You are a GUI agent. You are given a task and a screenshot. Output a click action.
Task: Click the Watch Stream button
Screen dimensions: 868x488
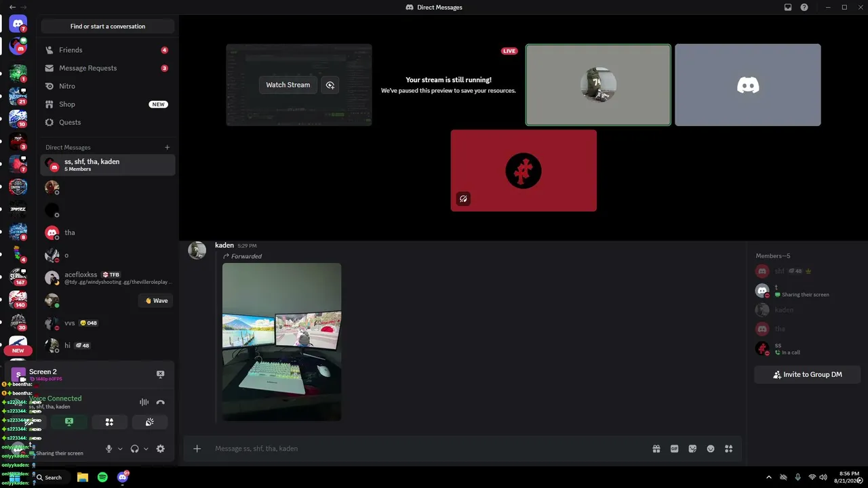tap(288, 85)
